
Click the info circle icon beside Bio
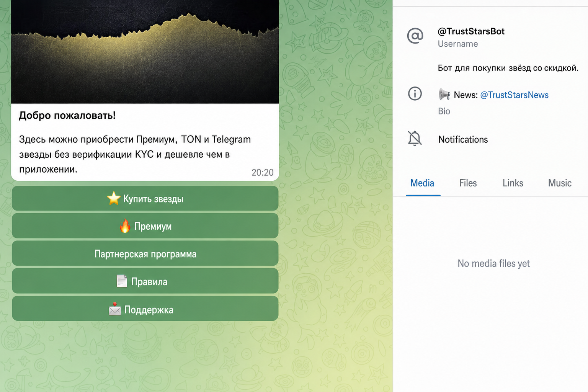[x=415, y=93]
